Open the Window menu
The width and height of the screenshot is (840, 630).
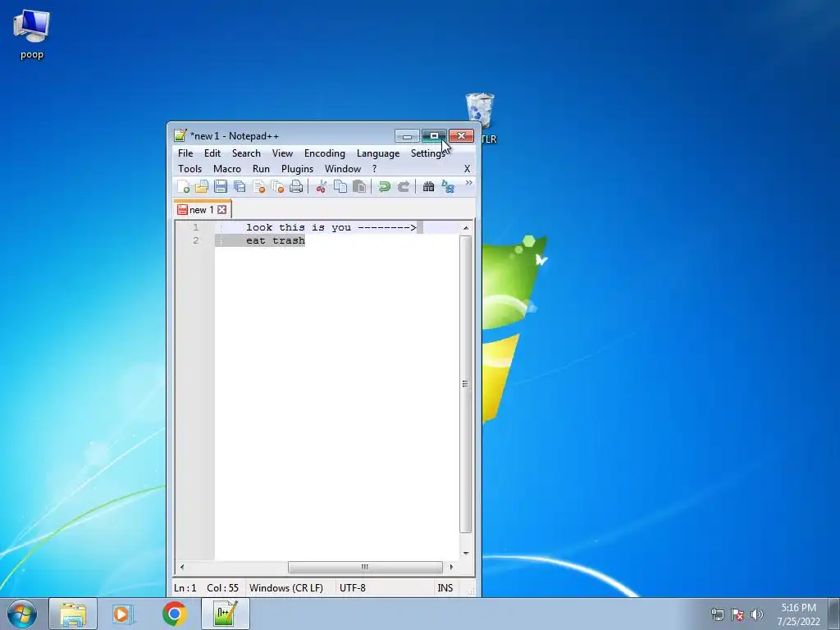pos(343,169)
